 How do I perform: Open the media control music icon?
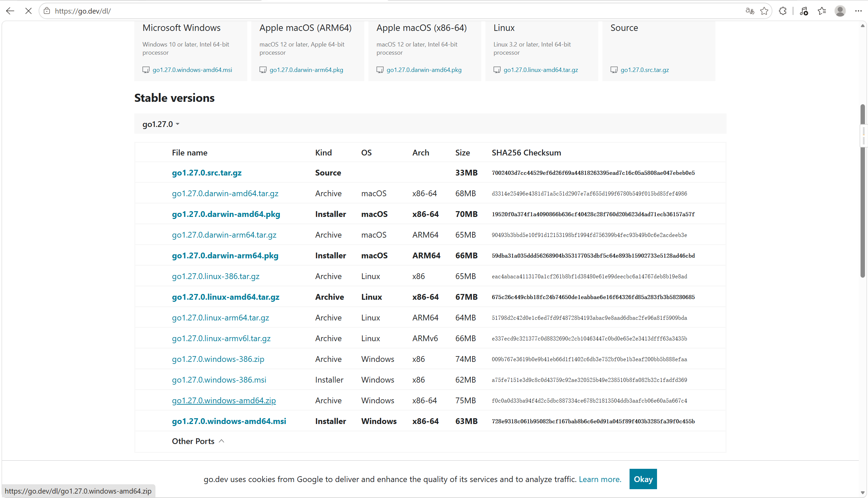click(x=804, y=11)
